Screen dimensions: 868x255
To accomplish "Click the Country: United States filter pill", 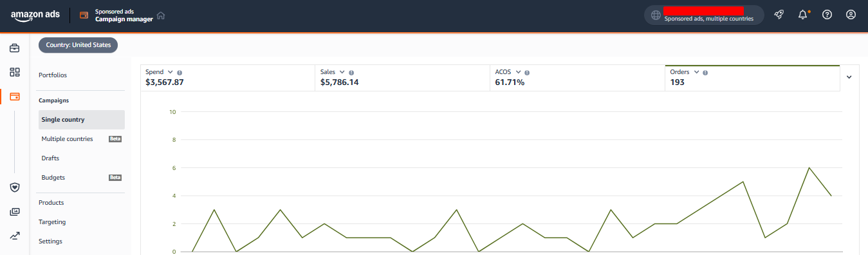I will tap(78, 45).
